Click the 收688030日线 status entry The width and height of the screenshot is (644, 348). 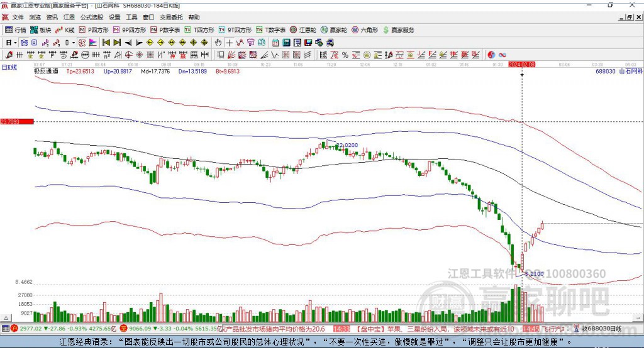coord(601,329)
